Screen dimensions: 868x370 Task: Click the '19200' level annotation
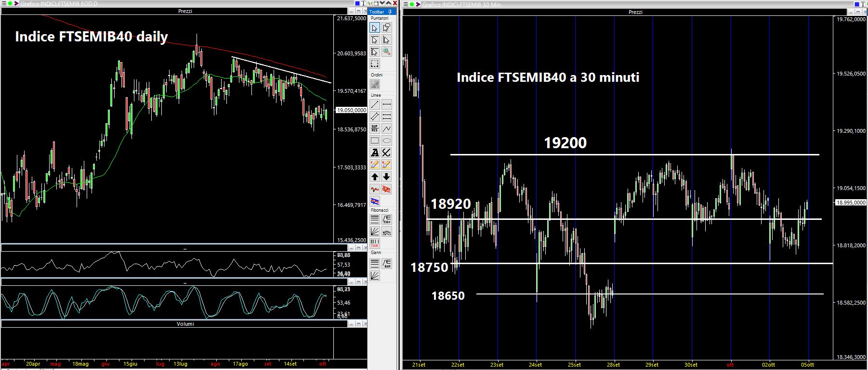[x=565, y=143]
